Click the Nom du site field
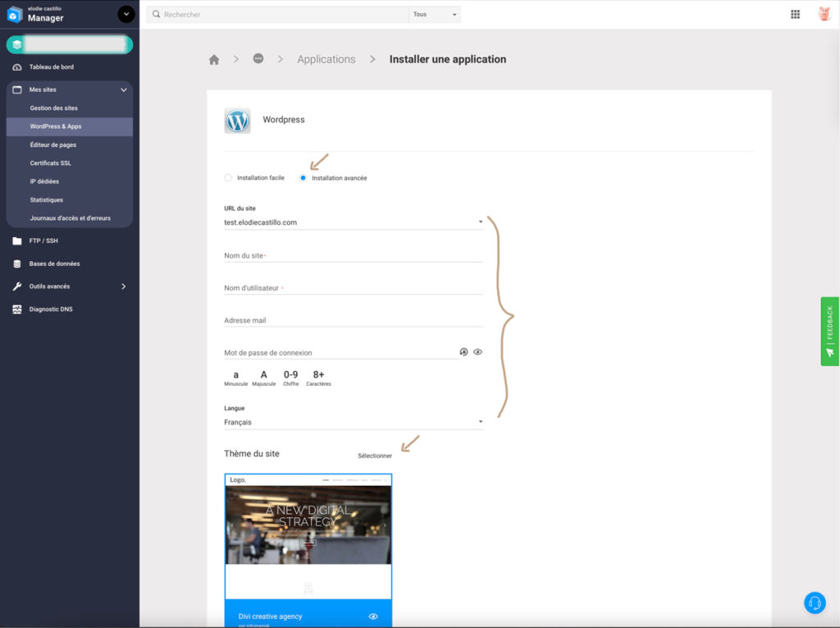The width and height of the screenshot is (840, 628). point(354,255)
